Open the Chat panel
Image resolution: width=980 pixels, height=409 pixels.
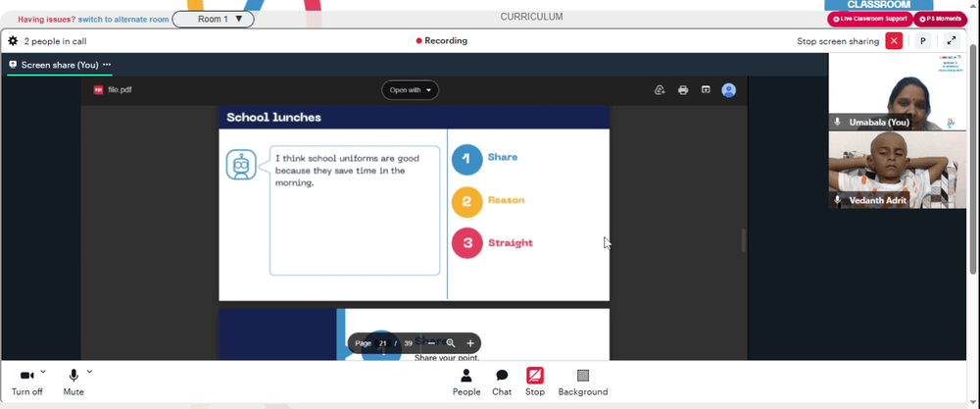point(501,383)
